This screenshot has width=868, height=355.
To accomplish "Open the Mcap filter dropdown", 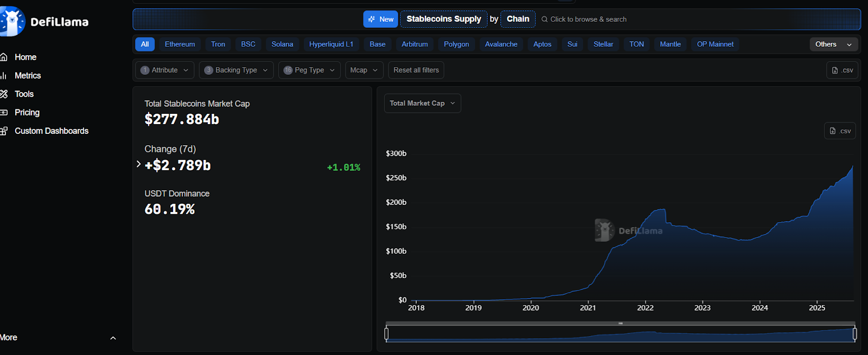I will [x=364, y=70].
